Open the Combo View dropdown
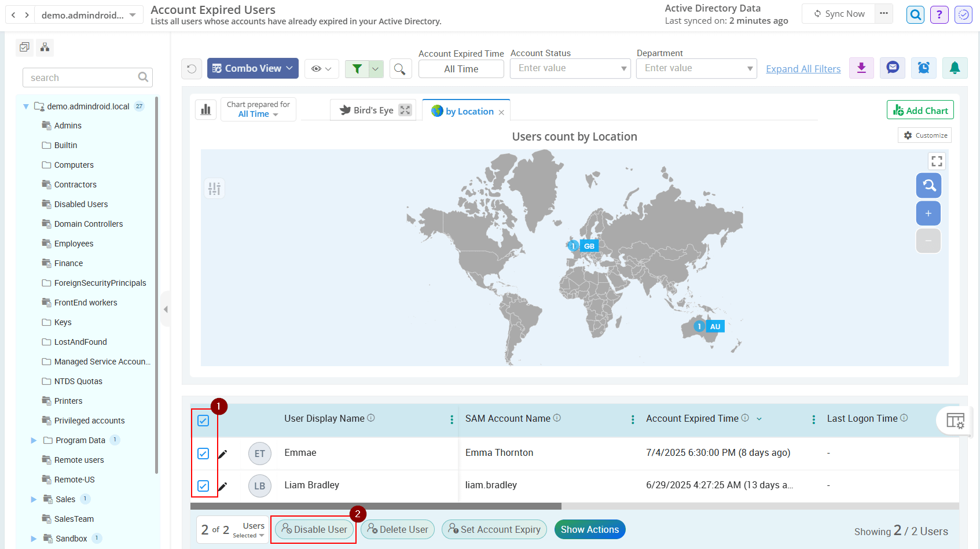This screenshot has height=549, width=980. tap(253, 68)
